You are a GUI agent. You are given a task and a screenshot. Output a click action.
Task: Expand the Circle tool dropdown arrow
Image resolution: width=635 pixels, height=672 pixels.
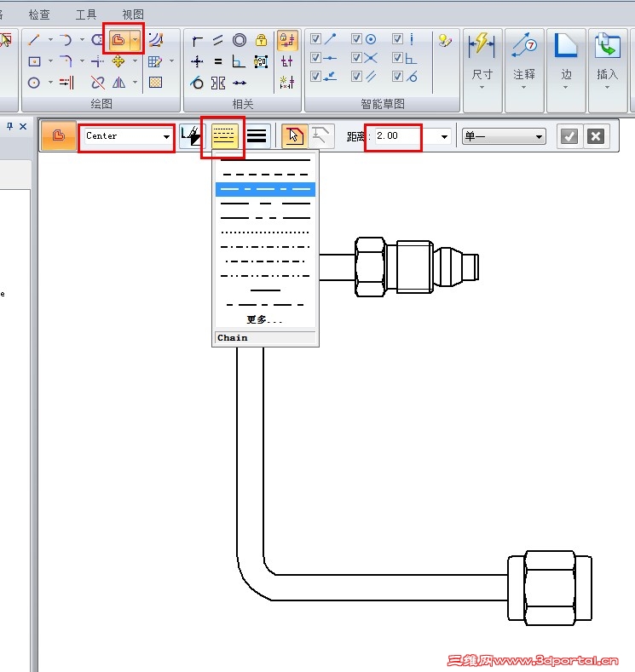coord(50,82)
